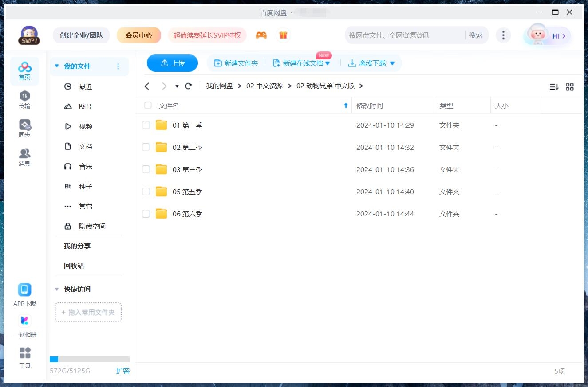Open the 回收站 (Recycle Bin)
Viewport: 588px width, 387px height.
pos(73,266)
